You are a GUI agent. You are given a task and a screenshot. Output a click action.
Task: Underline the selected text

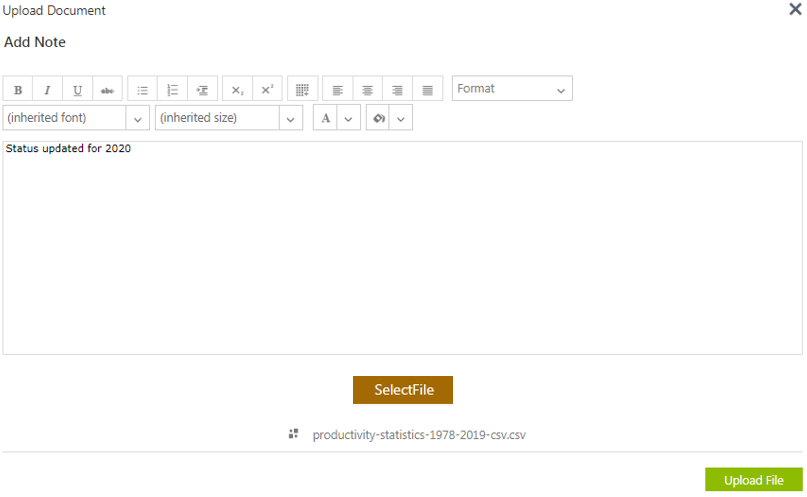[x=77, y=89]
